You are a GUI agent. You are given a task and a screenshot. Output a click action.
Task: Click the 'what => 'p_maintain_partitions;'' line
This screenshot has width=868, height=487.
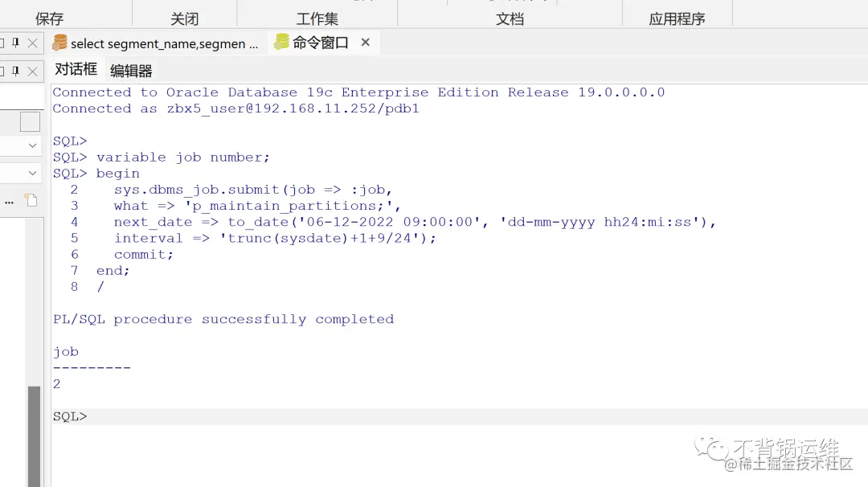[x=257, y=206]
